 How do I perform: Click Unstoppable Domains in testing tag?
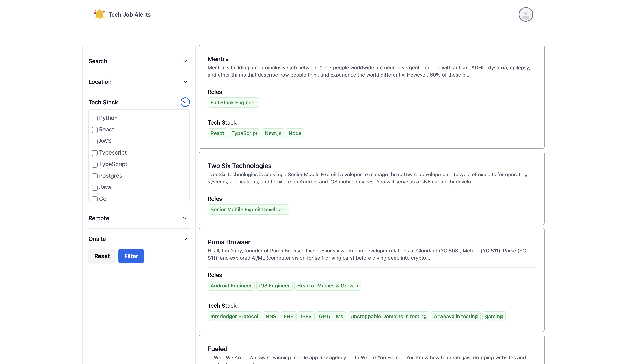click(x=388, y=317)
